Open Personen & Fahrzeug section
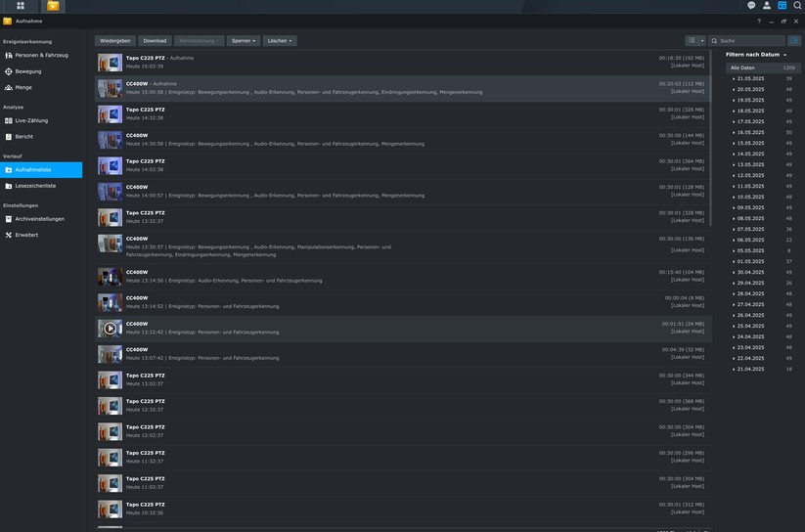The height and width of the screenshot is (532, 805). click(41, 55)
